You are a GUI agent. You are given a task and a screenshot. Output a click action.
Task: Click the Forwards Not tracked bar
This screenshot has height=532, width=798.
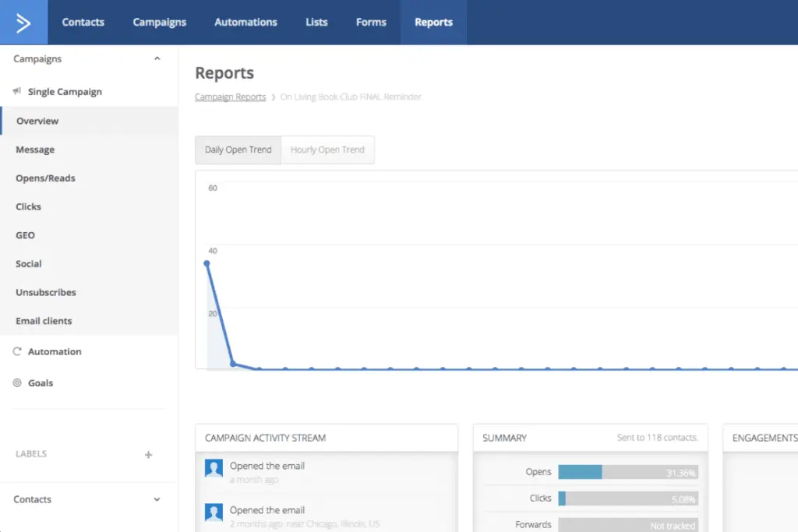628,525
